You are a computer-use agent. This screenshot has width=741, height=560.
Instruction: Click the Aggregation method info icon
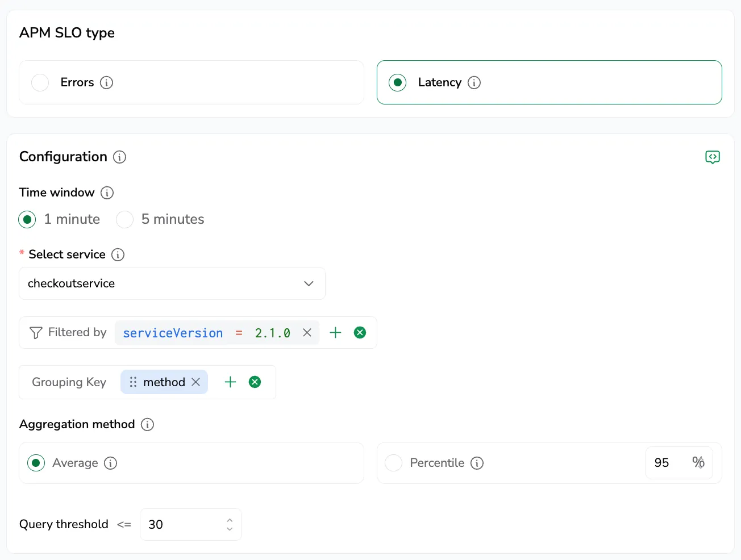click(x=147, y=424)
